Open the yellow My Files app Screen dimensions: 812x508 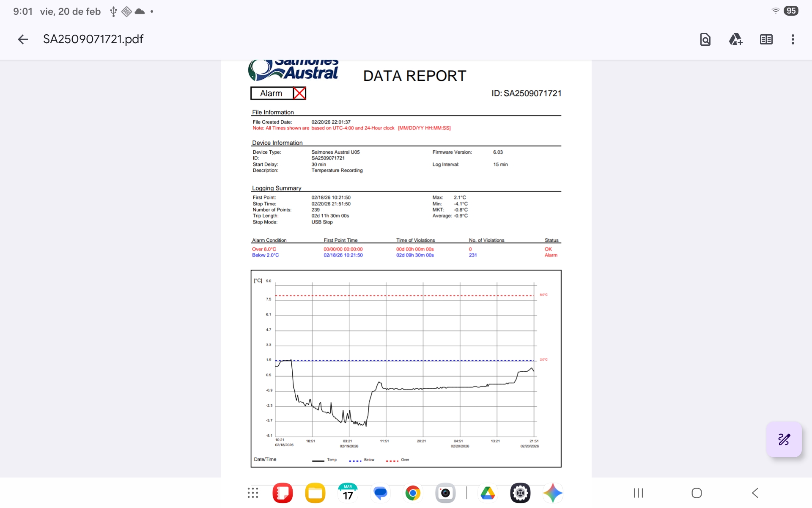pyautogui.click(x=315, y=493)
